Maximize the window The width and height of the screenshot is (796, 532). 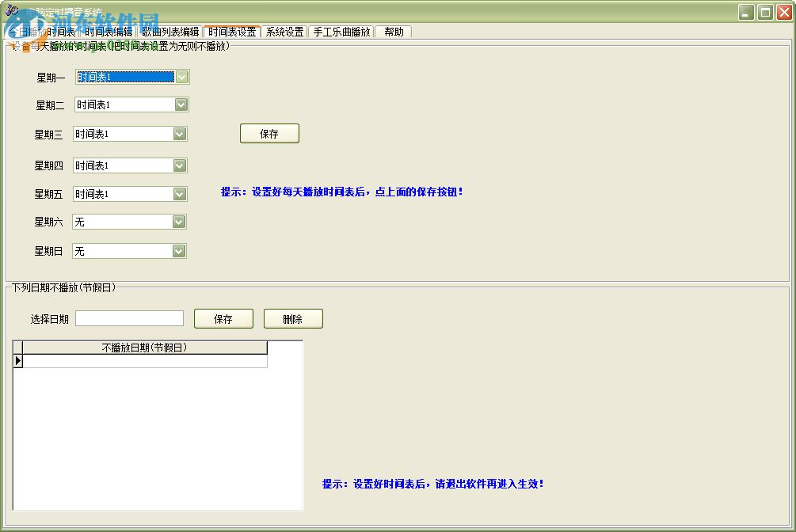coord(765,12)
